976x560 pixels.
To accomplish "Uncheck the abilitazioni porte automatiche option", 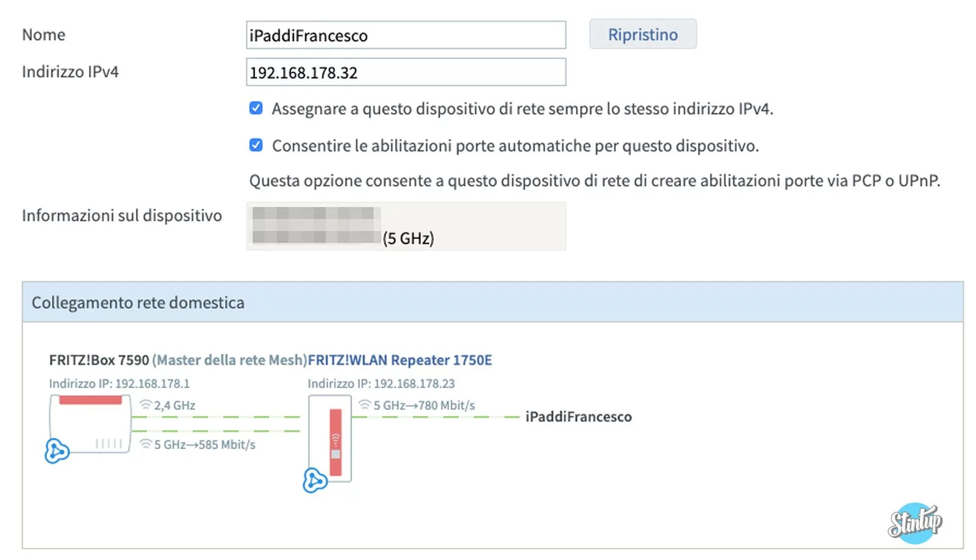I will coord(256,145).
